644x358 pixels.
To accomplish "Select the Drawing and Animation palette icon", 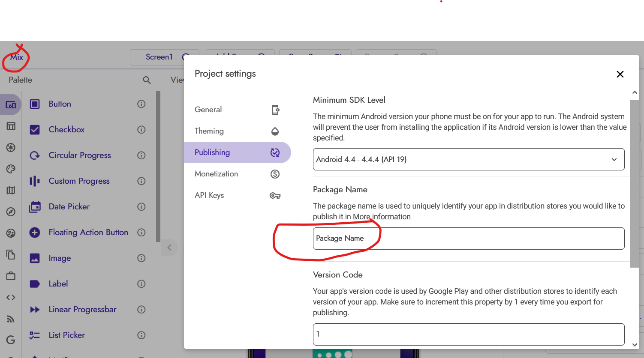I will (x=11, y=147).
